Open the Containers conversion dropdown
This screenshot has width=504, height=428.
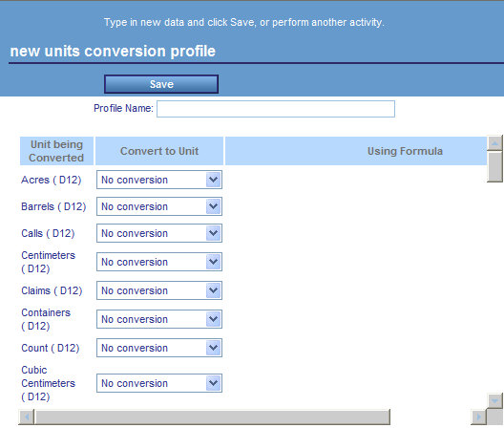[x=159, y=319]
